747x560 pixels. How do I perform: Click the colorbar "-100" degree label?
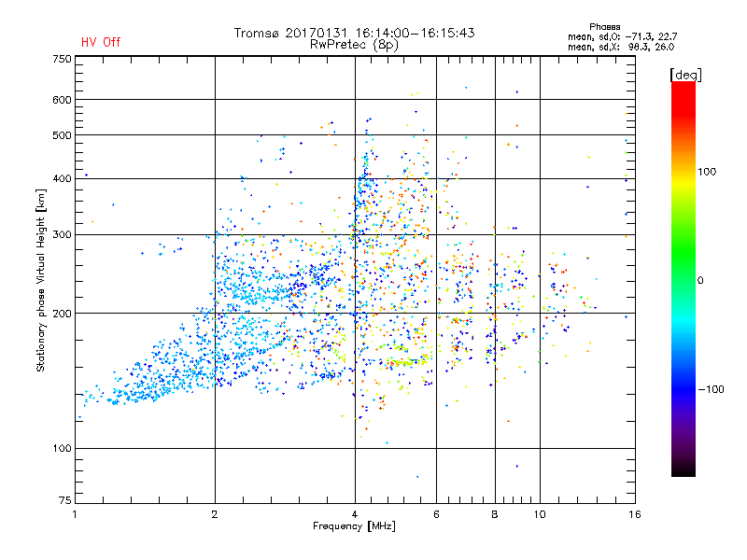pyautogui.click(x=711, y=389)
